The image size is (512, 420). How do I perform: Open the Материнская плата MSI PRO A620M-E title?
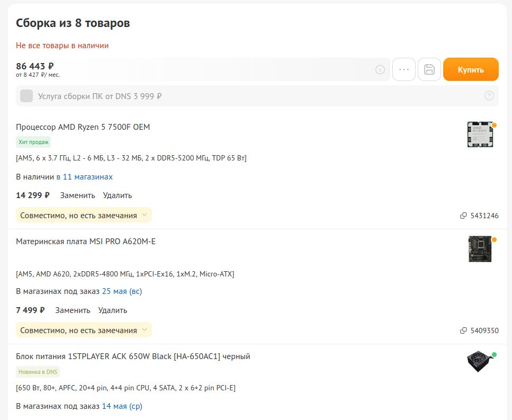click(86, 242)
